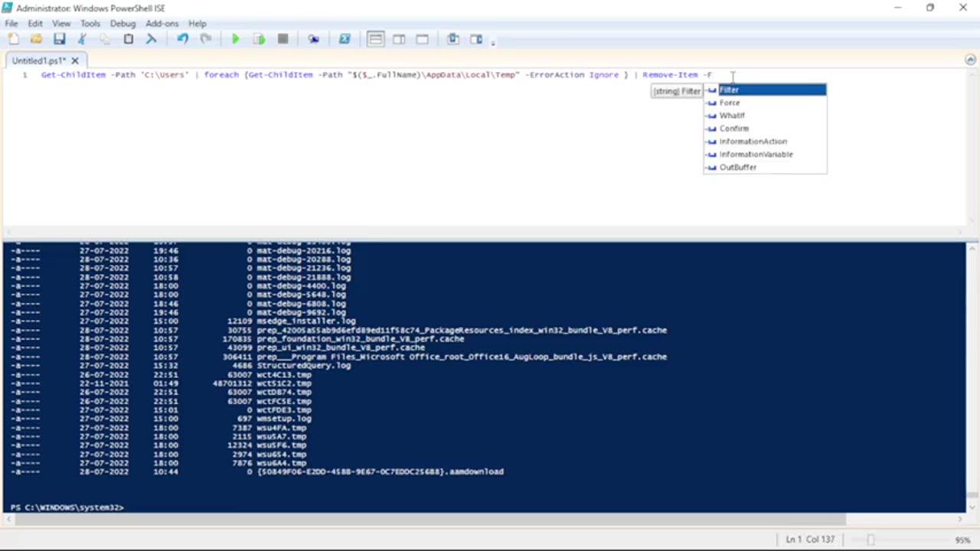
Task: Open the View menu
Action: [61, 24]
